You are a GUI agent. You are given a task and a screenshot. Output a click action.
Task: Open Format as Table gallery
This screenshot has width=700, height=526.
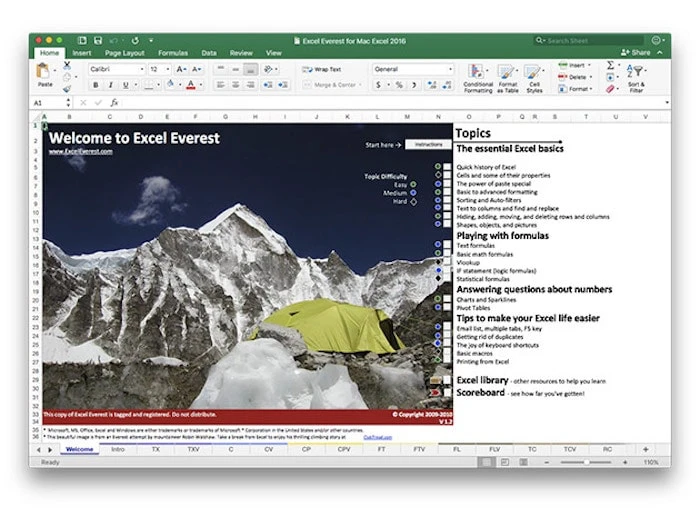coord(508,78)
